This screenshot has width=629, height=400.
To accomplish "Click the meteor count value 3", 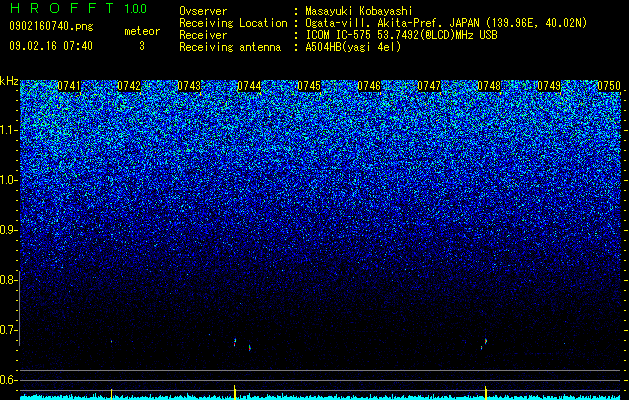I will click(x=142, y=46).
